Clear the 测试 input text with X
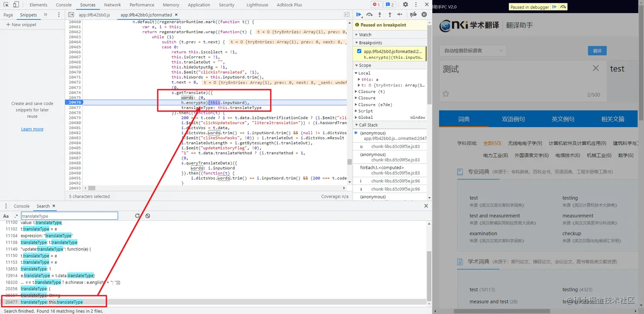The height and width of the screenshot is (314, 644). (596, 68)
